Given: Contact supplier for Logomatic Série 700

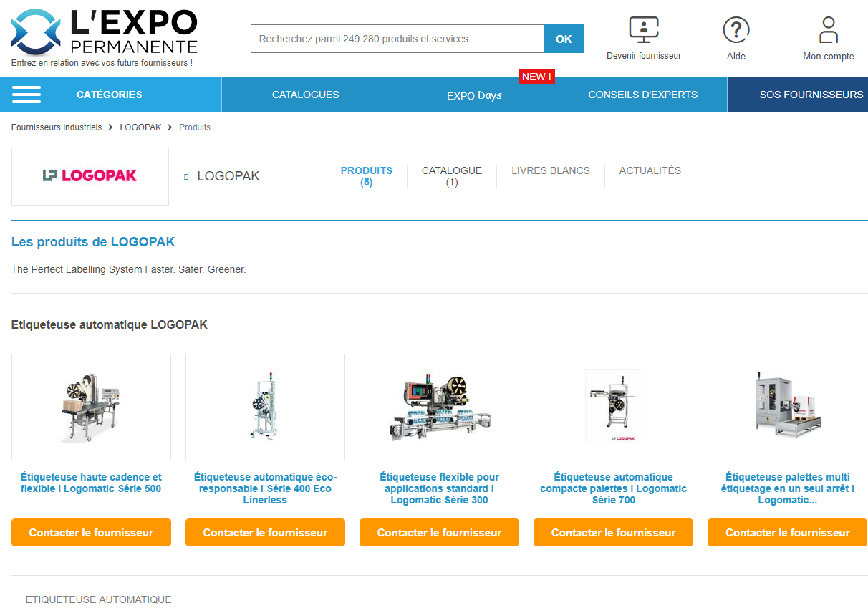Looking at the screenshot, I should [613, 533].
